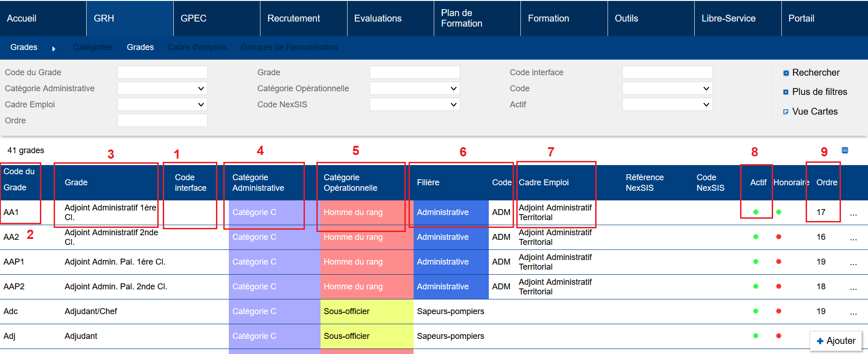This screenshot has height=354, width=868.
Task: Click the Code du Grade input field
Action: (162, 72)
